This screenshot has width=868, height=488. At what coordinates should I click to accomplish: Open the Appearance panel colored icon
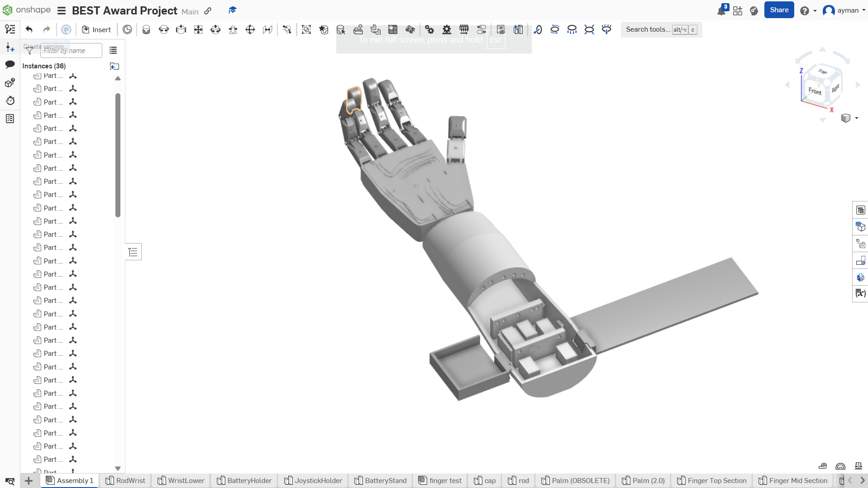coord(860,277)
